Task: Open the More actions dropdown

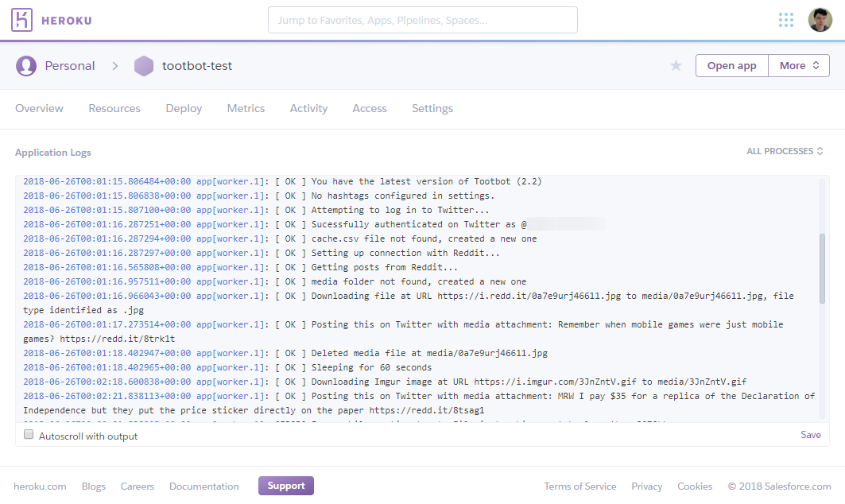Action: [799, 66]
